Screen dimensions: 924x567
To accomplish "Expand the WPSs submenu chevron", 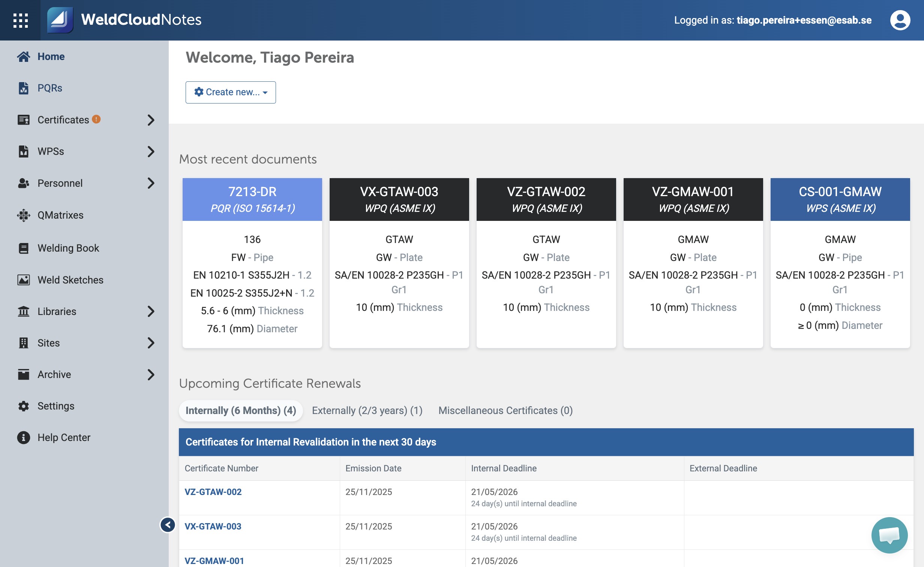I will pyautogui.click(x=151, y=151).
